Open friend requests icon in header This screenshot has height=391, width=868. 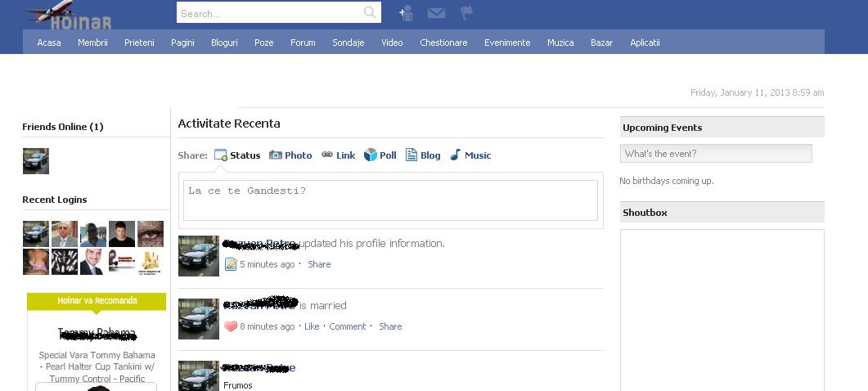click(x=407, y=13)
